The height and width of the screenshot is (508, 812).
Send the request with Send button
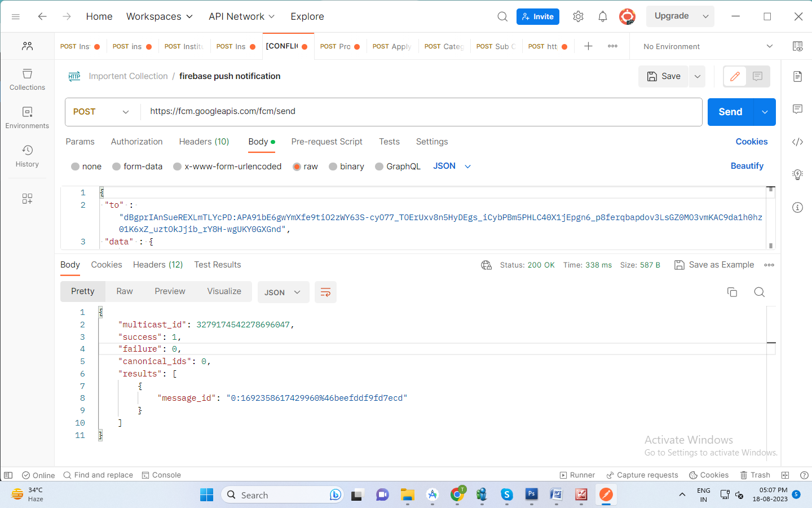(730, 112)
